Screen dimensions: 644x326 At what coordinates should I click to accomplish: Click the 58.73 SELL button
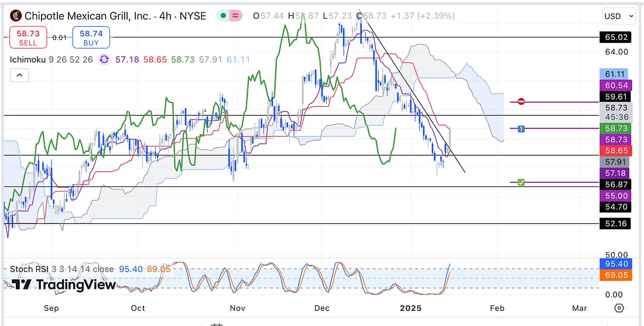click(28, 38)
